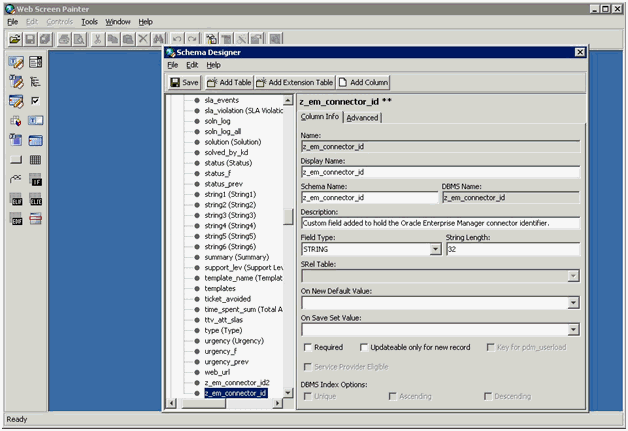Image resolution: width=628 pixels, height=431 pixels.
Task: Click the Undo arrow icon
Action: click(177, 39)
